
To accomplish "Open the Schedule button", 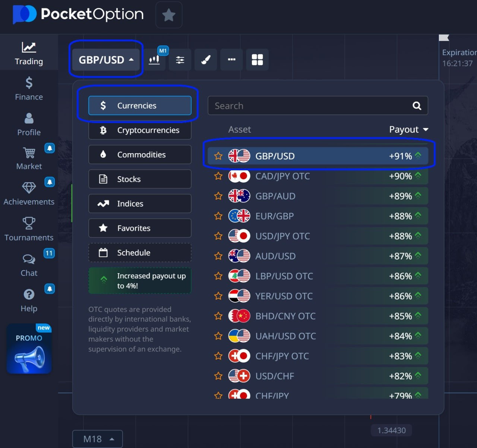I will click(x=140, y=253).
